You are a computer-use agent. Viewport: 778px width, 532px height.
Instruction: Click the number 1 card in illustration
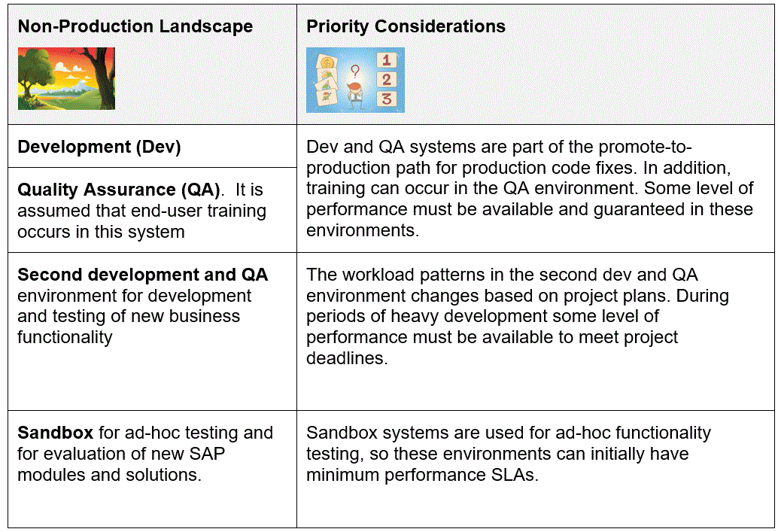pos(387,59)
